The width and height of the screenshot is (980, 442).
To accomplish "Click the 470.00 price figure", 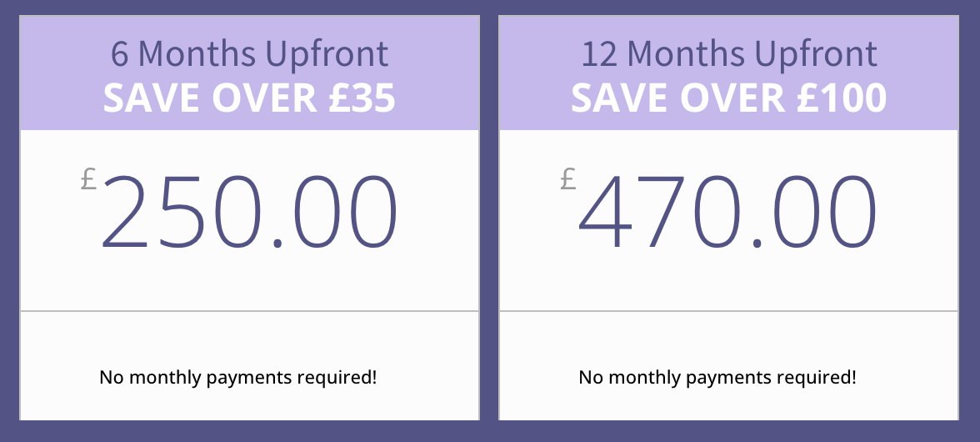I will (727, 212).
